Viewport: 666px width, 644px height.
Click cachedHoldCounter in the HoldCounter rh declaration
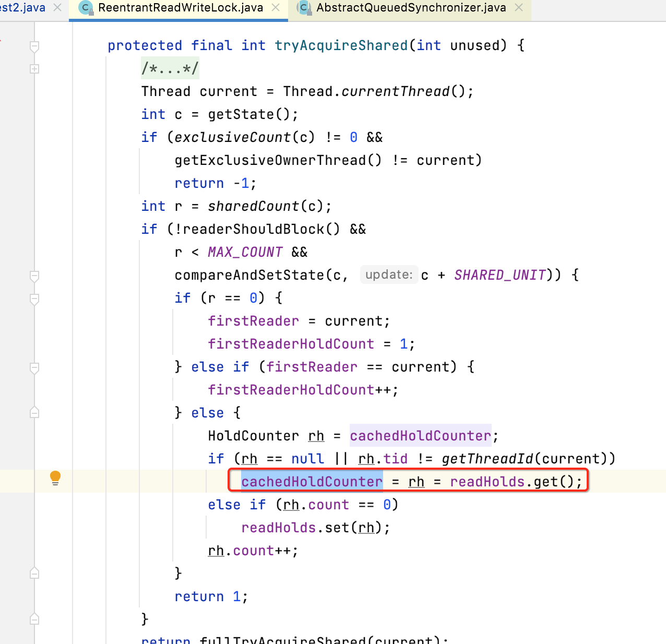(x=420, y=435)
